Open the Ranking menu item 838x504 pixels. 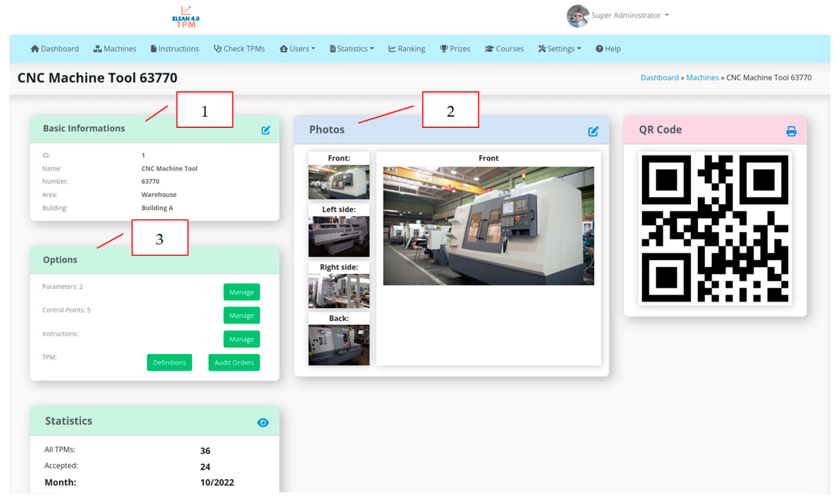click(x=407, y=49)
